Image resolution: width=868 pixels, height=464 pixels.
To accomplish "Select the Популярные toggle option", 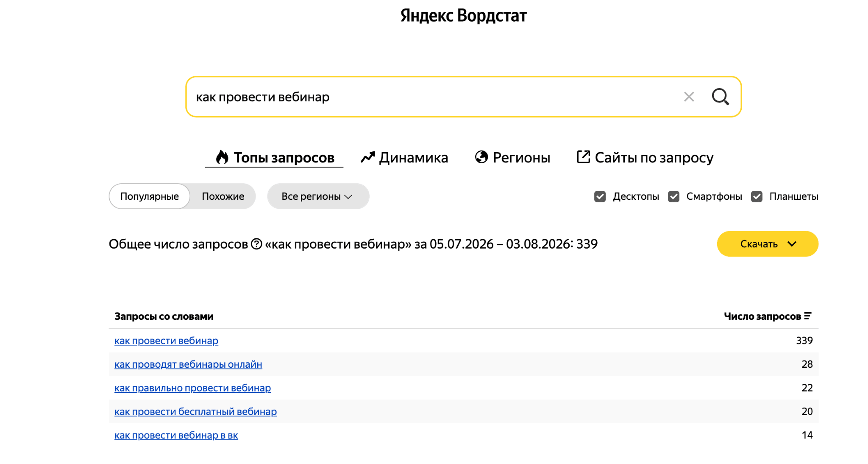I will 150,196.
